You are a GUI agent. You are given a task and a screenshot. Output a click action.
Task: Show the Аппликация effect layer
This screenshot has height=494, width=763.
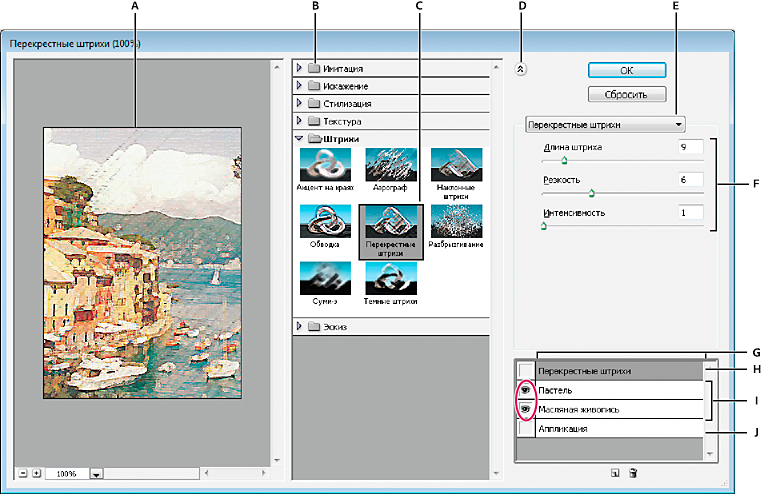tap(526, 429)
